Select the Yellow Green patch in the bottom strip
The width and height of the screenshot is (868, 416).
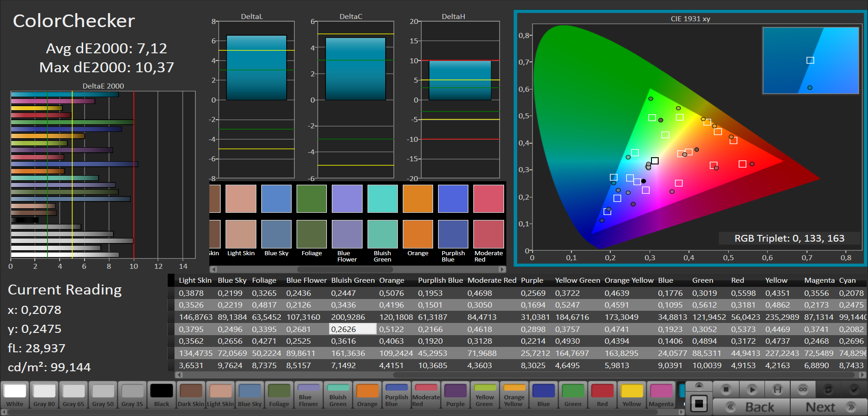click(x=485, y=395)
